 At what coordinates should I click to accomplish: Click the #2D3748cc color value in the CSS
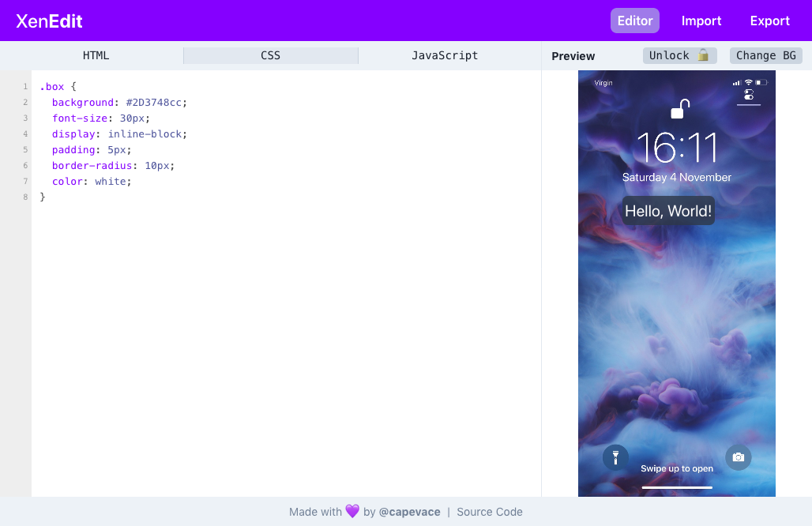pos(156,102)
